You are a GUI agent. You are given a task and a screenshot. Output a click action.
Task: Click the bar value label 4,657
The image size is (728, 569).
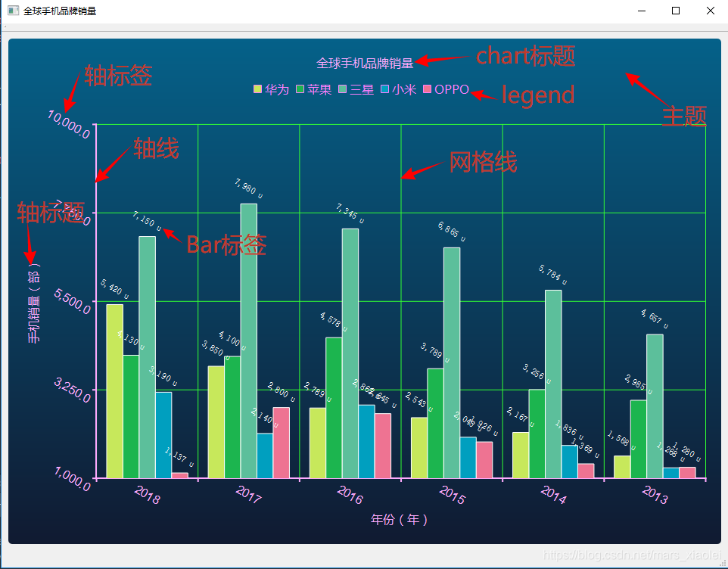[x=655, y=319]
